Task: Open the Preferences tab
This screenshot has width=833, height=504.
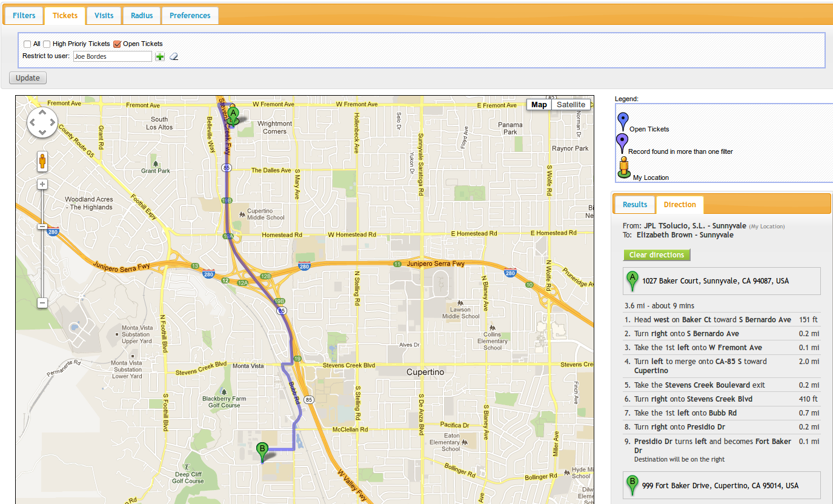Action: 190,16
